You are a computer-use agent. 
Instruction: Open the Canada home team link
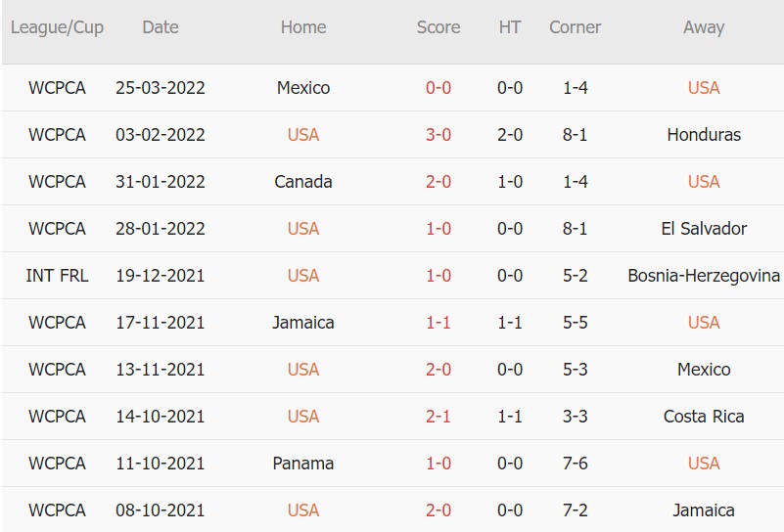(x=303, y=182)
